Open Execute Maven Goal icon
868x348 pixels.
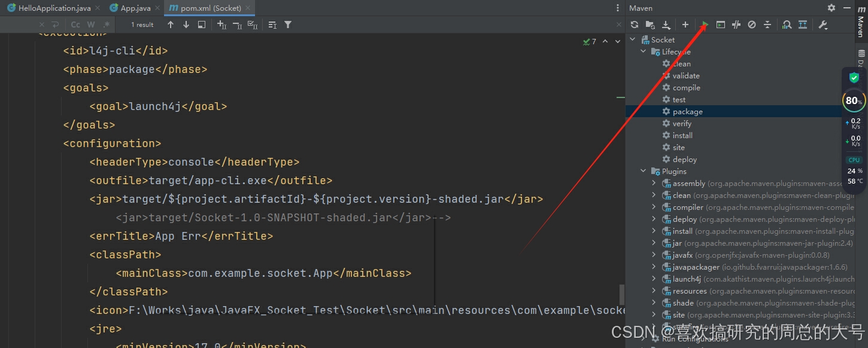coord(721,25)
